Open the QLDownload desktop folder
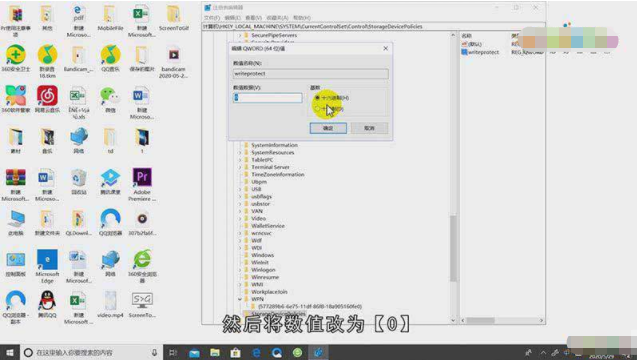 pyautogui.click(x=78, y=222)
